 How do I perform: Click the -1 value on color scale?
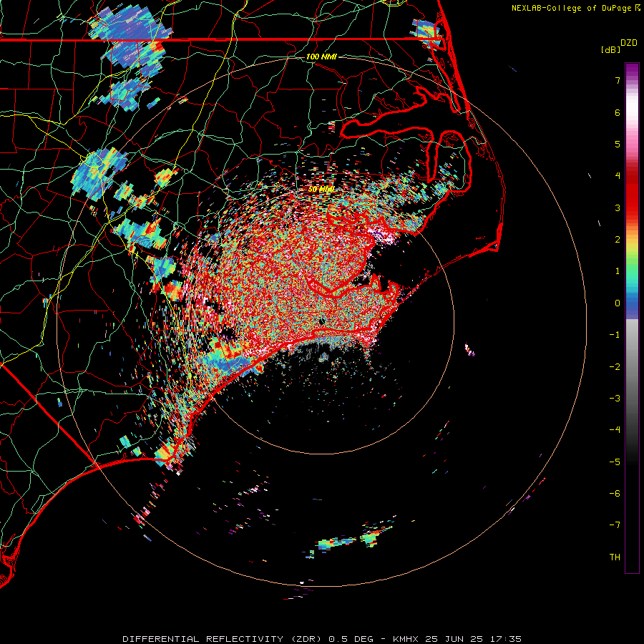615,335
